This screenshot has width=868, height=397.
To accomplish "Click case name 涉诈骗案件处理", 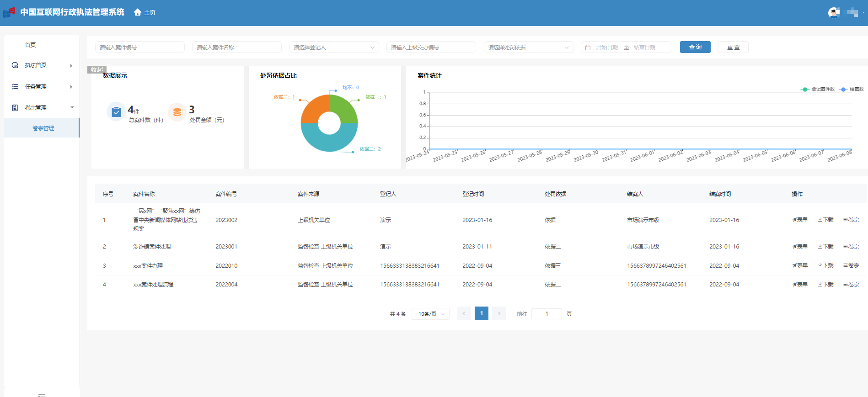I will 152,247.
